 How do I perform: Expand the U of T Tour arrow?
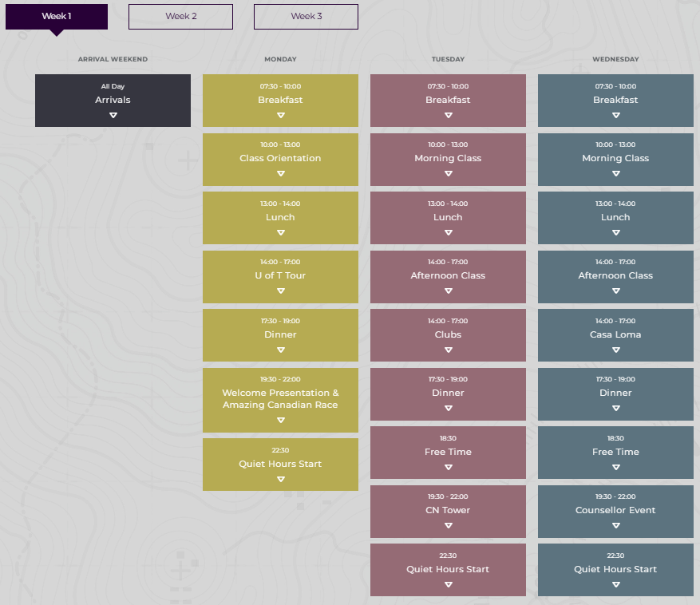tap(280, 291)
